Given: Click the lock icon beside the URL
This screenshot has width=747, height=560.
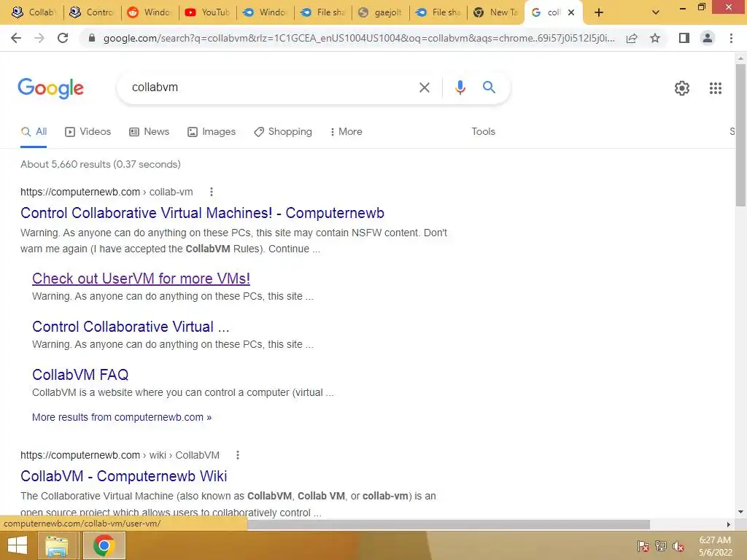Looking at the screenshot, I should coord(92,38).
